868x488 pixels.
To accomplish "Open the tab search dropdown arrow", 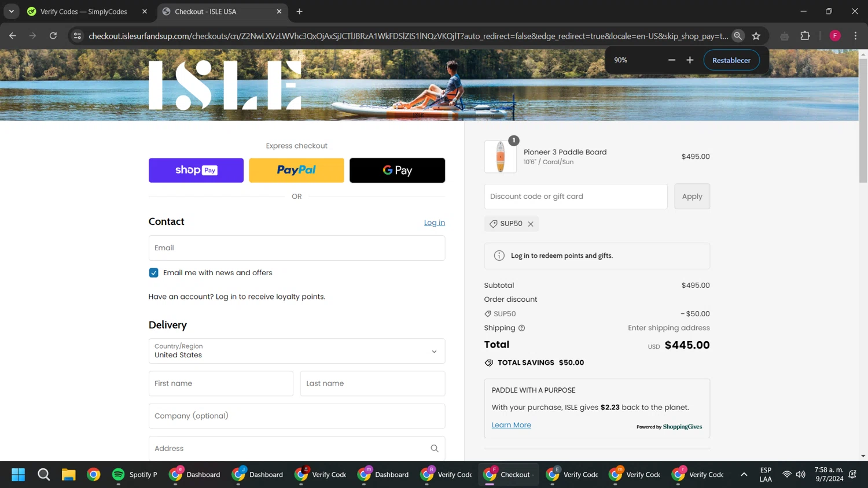I will [12, 12].
